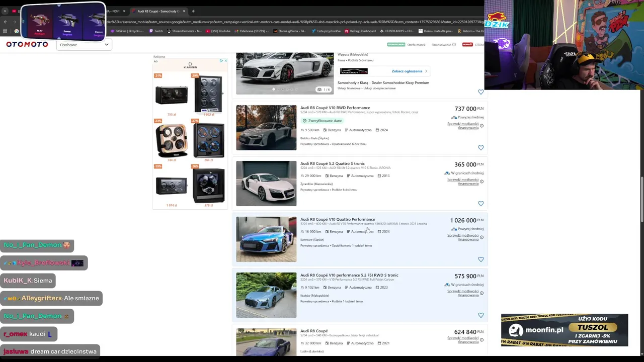Close the Audi R8 Coupé browser tab
Image resolution: width=644 pixels, height=362 pixels.
pyautogui.click(x=184, y=11)
